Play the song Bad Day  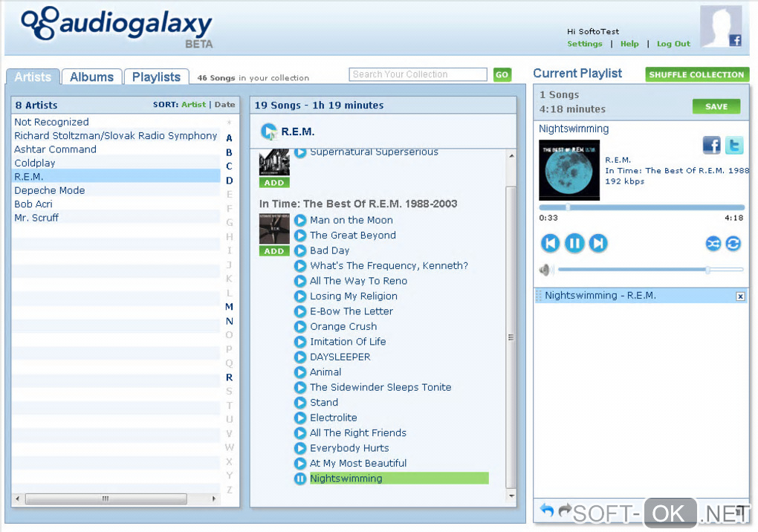coord(300,251)
